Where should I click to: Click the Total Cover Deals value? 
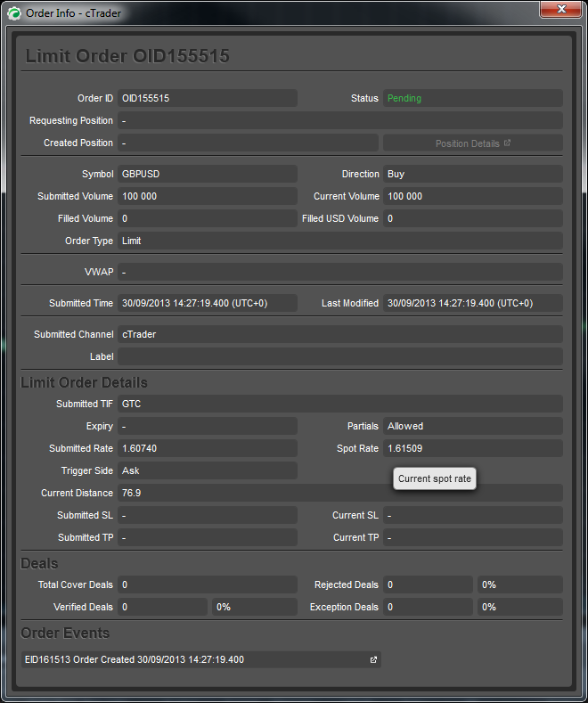(208, 584)
